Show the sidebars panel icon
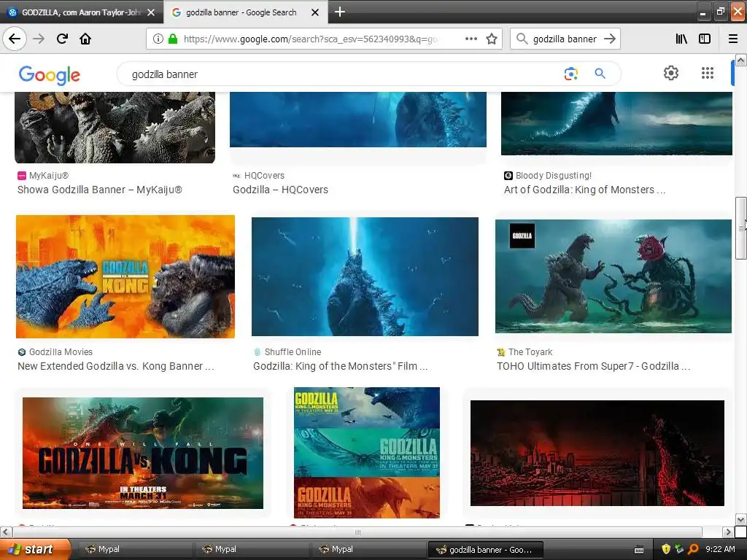Image resolution: width=747 pixels, height=560 pixels. point(705,39)
